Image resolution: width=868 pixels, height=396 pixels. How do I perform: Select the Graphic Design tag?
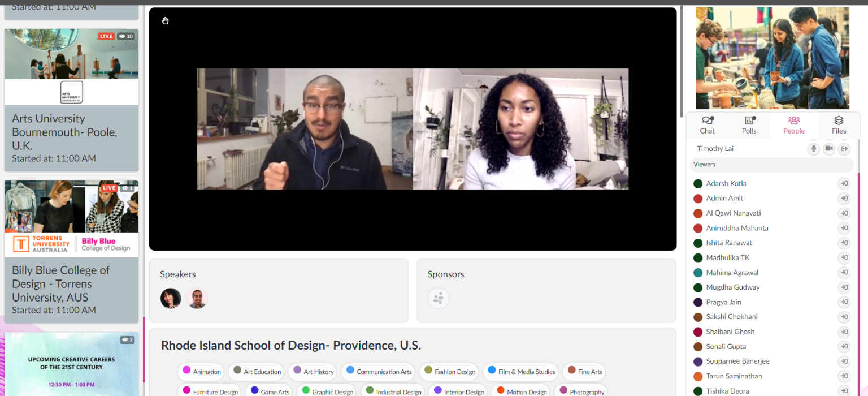click(327, 391)
